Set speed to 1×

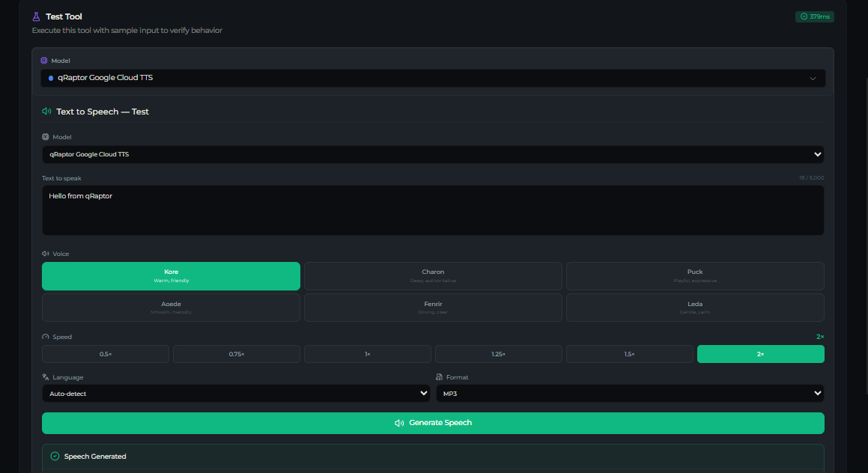coord(368,354)
